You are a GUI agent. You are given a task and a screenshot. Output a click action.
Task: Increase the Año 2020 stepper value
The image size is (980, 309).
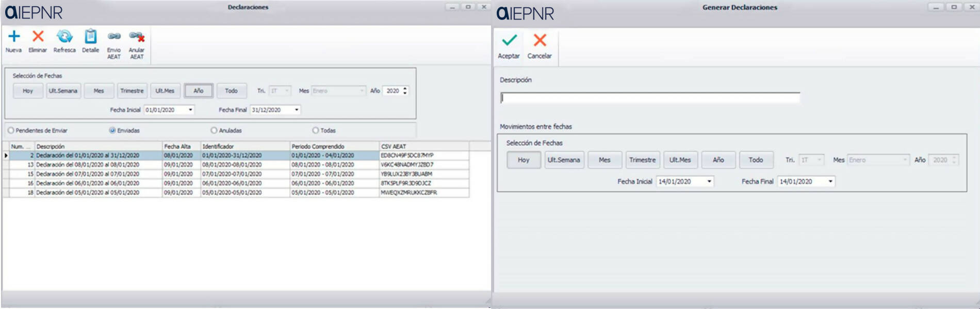(405, 89)
